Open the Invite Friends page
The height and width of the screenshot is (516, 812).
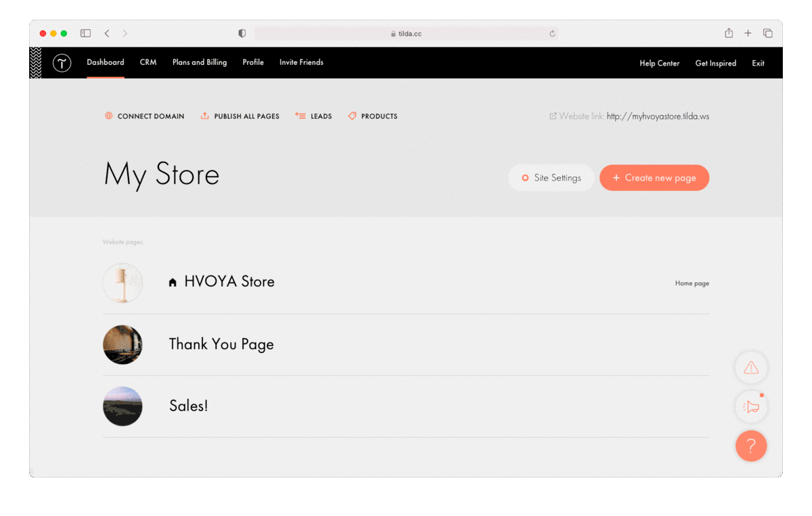(301, 62)
